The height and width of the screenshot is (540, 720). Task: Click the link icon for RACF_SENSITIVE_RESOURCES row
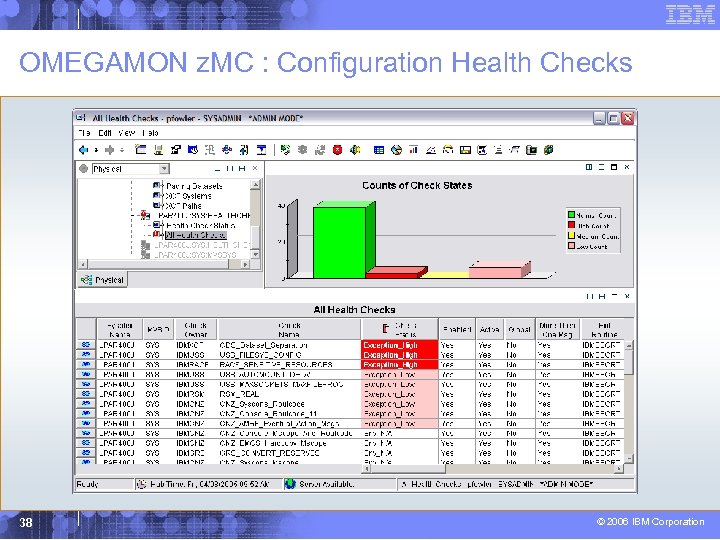point(85,364)
